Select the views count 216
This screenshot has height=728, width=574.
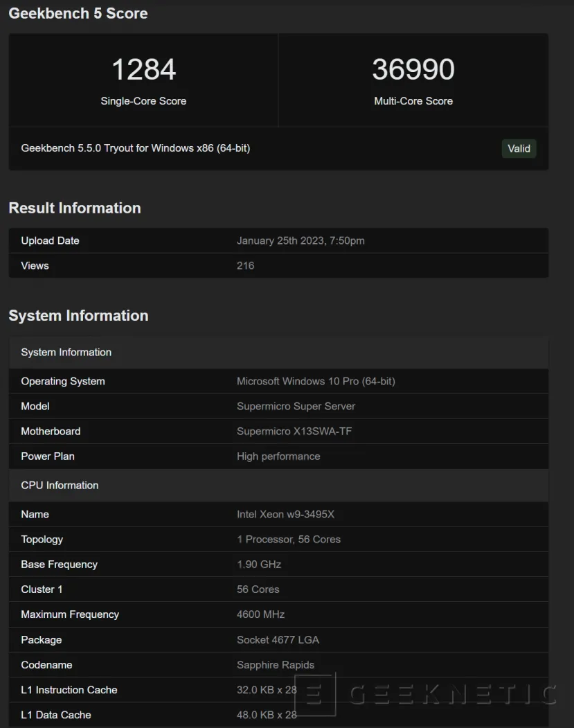(x=246, y=265)
